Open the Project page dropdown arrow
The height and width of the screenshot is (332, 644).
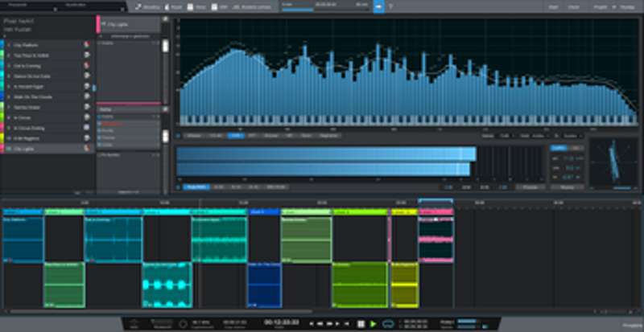613,7
